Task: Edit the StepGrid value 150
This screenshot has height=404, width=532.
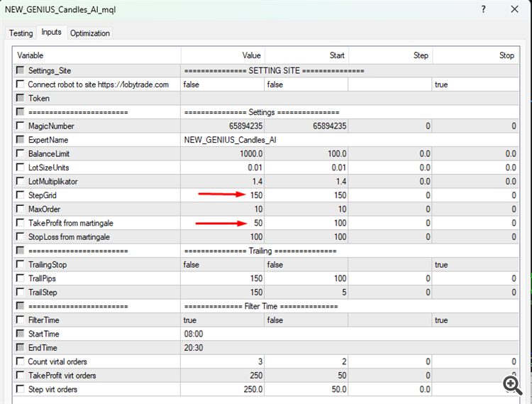Action: click(x=222, y=195)
